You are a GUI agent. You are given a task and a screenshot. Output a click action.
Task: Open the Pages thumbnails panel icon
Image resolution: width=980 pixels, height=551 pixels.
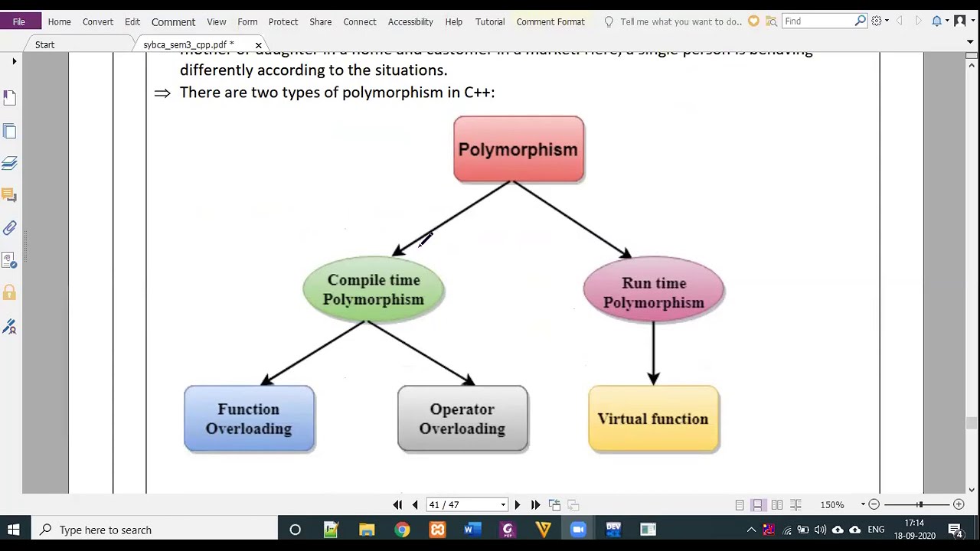pos(9,131)
